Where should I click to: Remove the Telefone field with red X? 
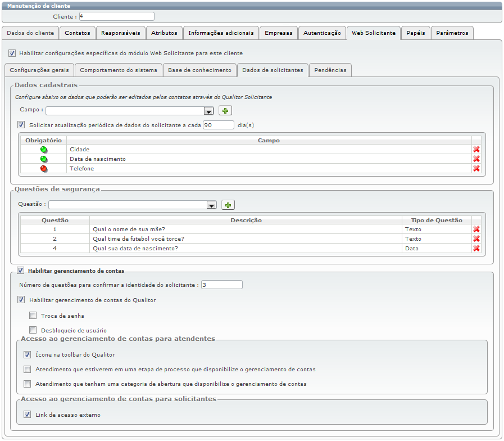(476, 168)
